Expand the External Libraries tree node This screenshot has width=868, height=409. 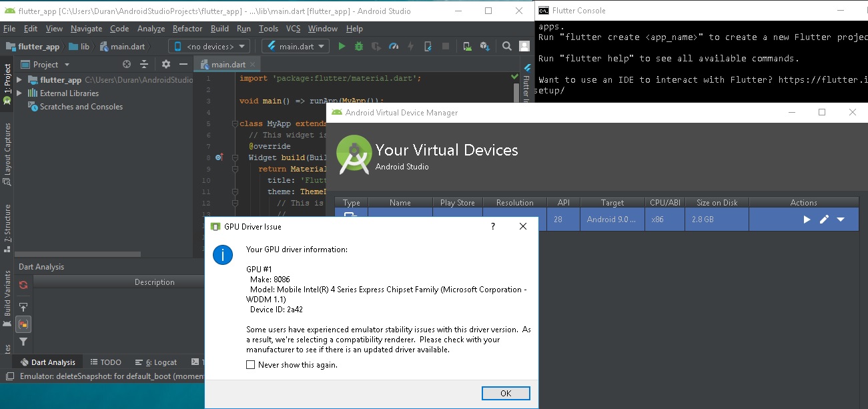click(x=19, y=93)
